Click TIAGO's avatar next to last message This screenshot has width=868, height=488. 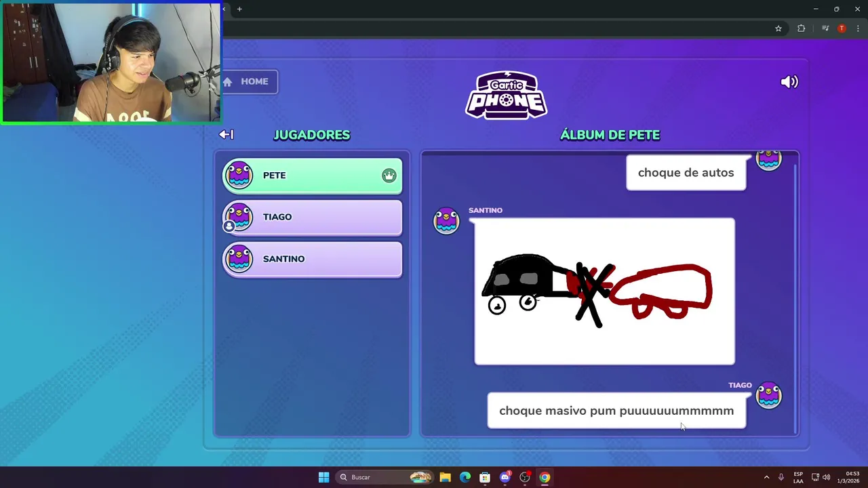769,395
